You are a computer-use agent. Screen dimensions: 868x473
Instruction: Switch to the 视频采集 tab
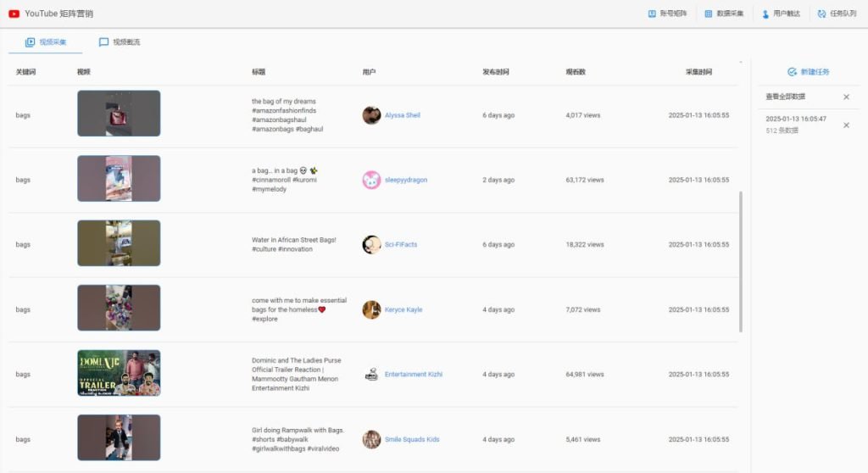46,42
